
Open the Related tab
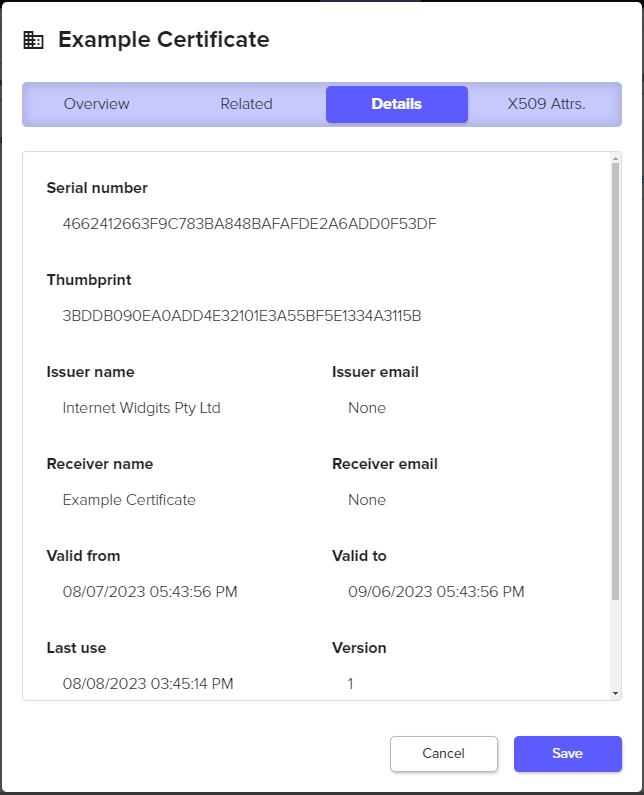[x=246, y=104]
